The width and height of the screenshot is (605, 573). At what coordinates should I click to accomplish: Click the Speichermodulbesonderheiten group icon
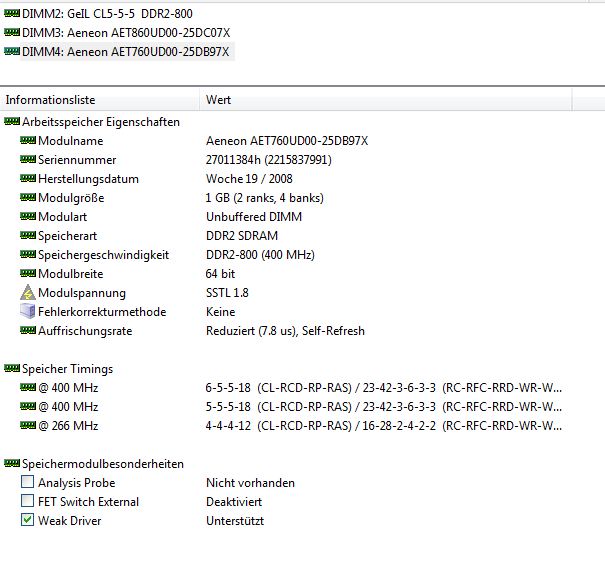click(12, 464)
